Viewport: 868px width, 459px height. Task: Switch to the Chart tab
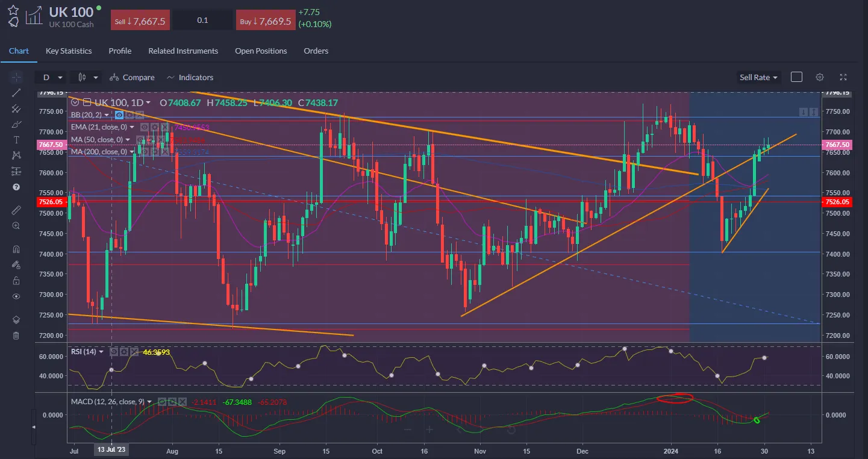pos(19,51)
